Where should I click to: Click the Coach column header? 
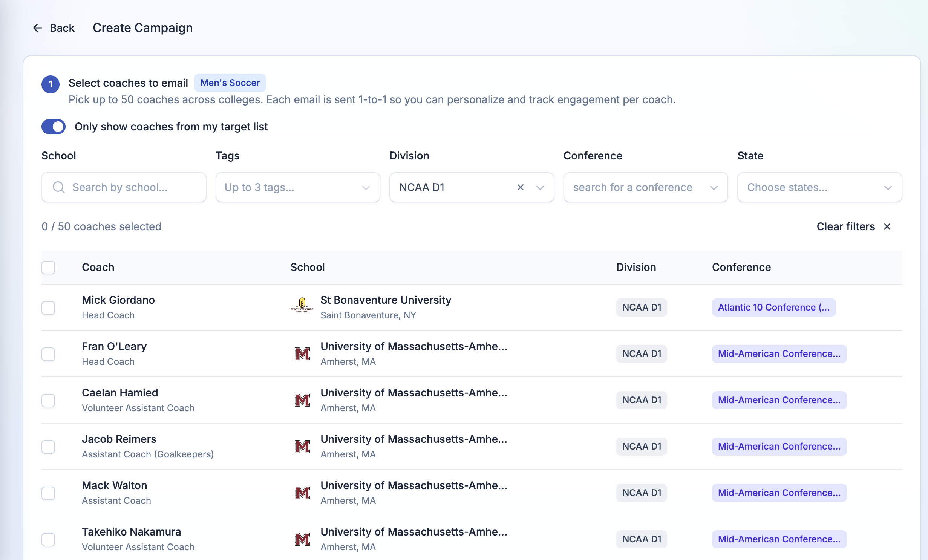[98, 267]
